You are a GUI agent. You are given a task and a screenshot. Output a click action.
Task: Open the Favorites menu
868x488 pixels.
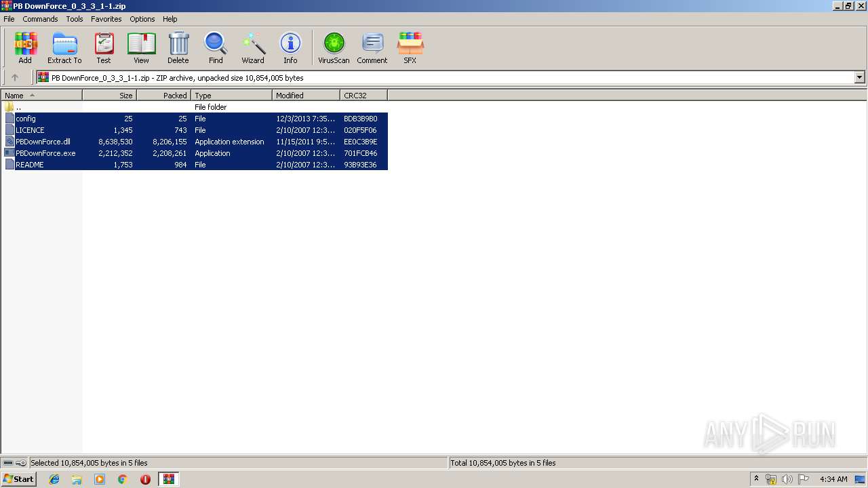[106, 19]
